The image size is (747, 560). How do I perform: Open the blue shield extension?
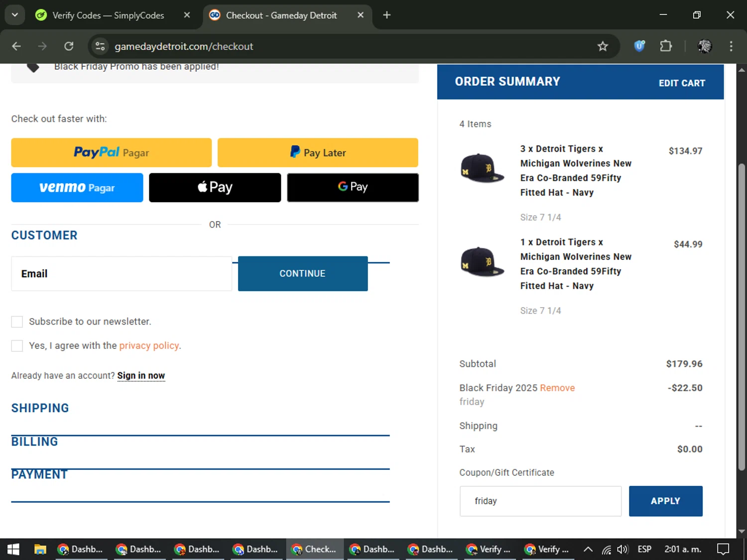(x=639, y=46)
